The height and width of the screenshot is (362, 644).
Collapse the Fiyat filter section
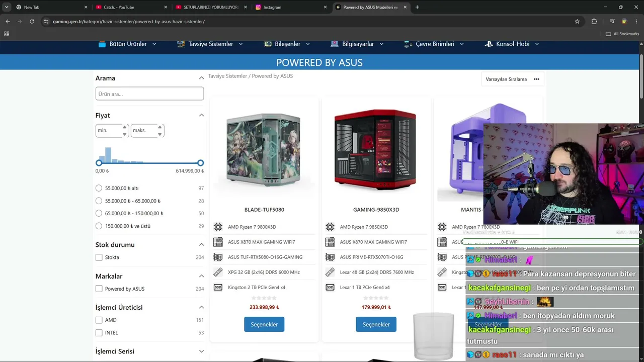[x=201, y=115]
